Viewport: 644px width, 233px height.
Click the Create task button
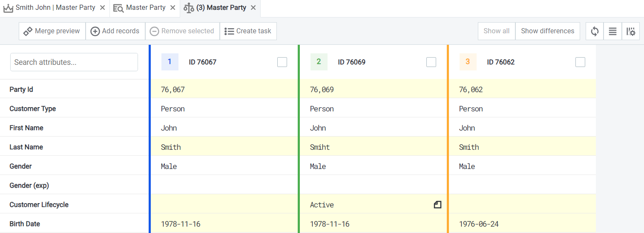click(x=248, y=31)
